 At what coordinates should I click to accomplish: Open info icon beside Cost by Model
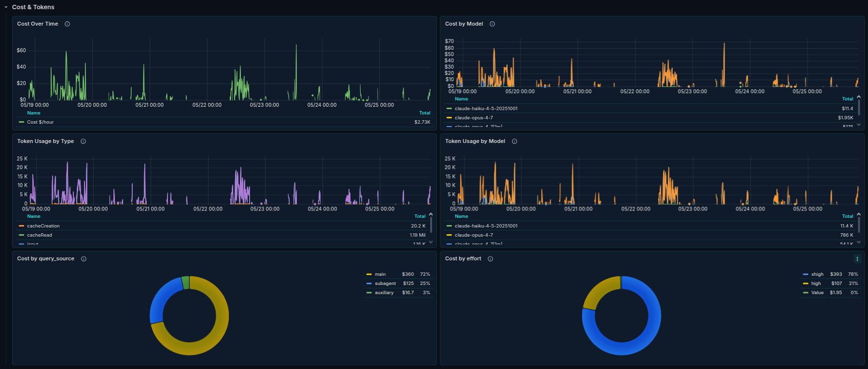tap(492, 24)
